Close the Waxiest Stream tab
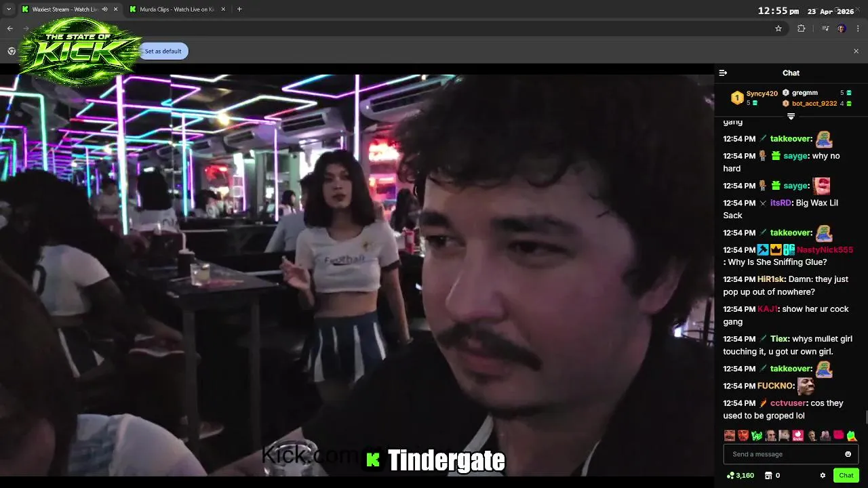This screenshot has width=868, height=488. tap(115, 9)
